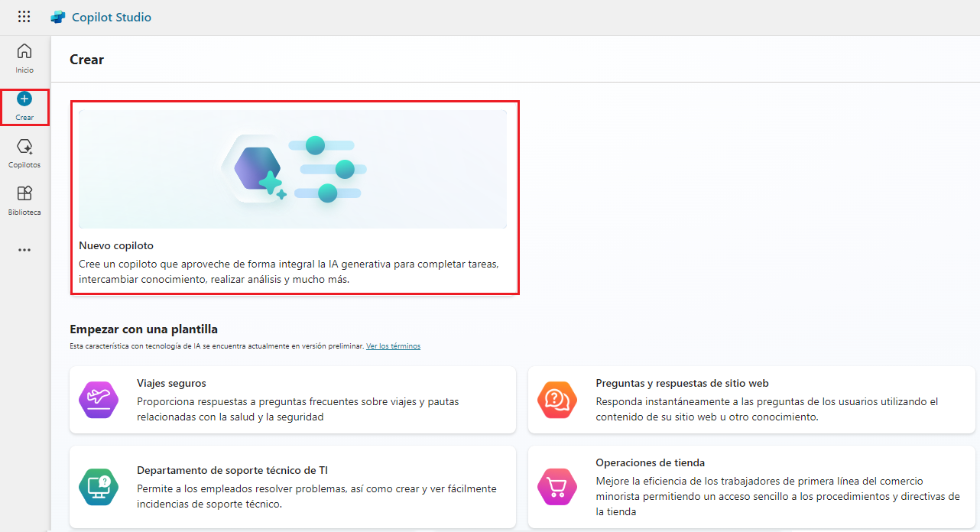Click the sitio web template description text
This screenshot has height=532, width=980.
767,409
